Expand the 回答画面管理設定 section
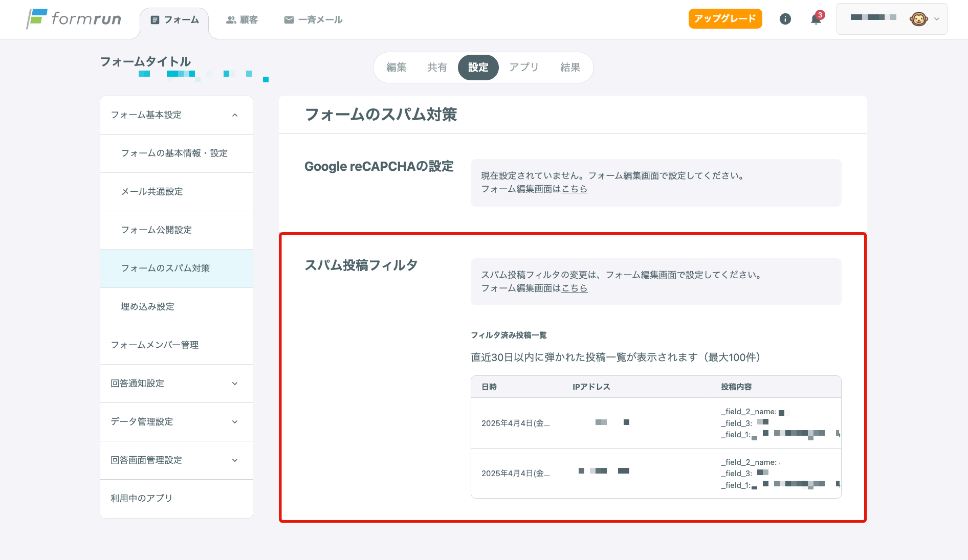Screen dimensions: 968x560 [177, 460]
